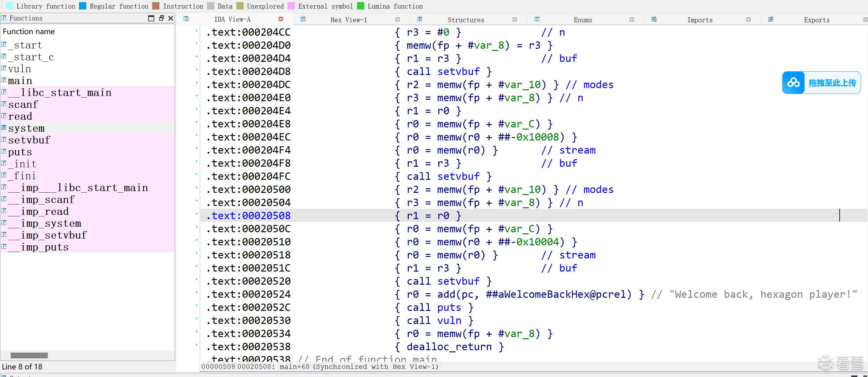Image resolution: width=868 pixels, height=377 pixels.
Task: Click the Hex View-1 tab icon
Action: tap(303, 19)
